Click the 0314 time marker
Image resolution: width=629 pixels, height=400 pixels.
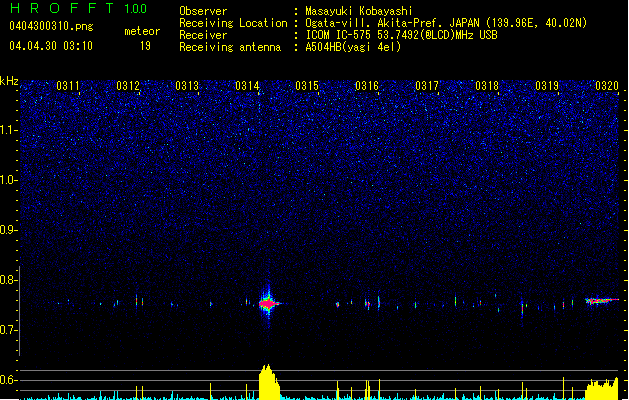247,86
